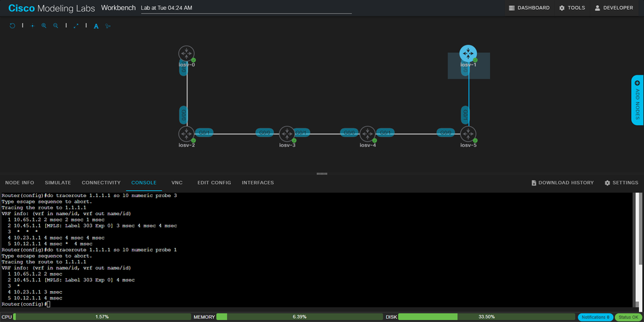Zoom in on the topology canvas
Image resolution: width=644 pixels, height=322 pixels.
pos(44,26)
